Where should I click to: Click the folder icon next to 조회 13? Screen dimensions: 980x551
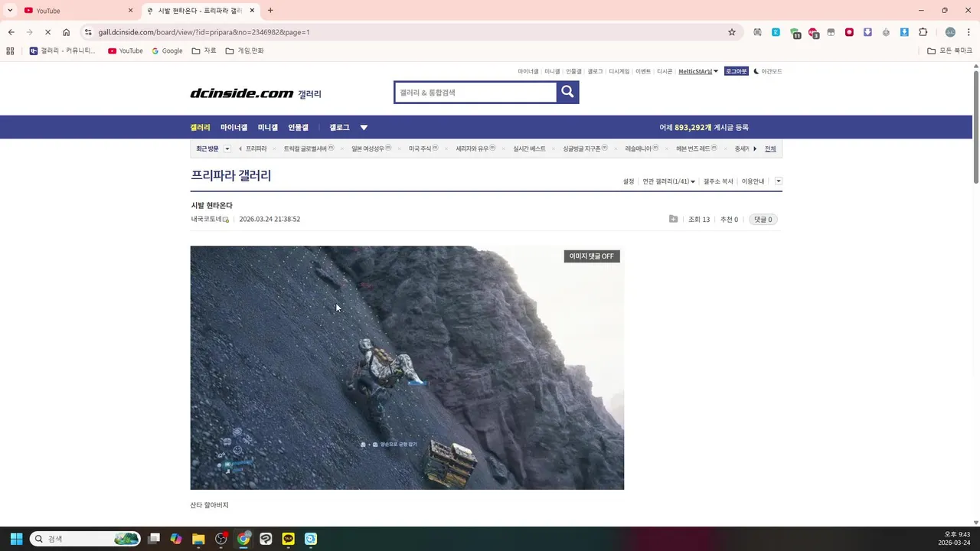[673, 219]
